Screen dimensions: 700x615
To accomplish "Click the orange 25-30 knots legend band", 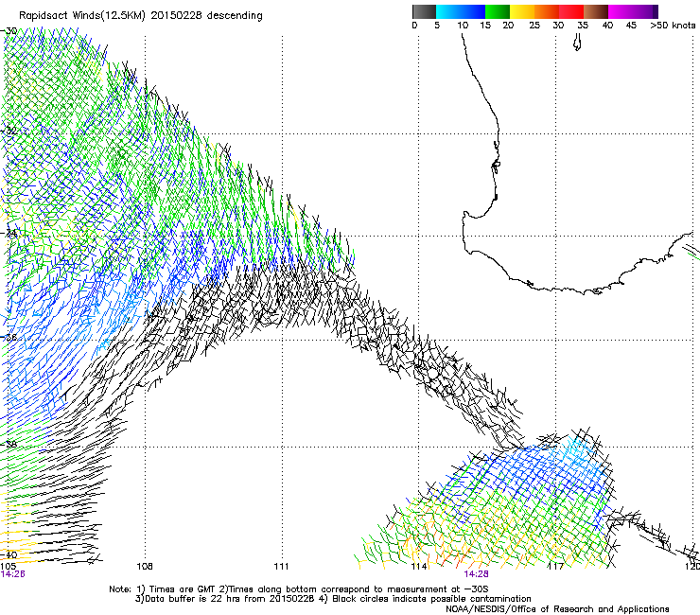I will (x=547, y=11).
